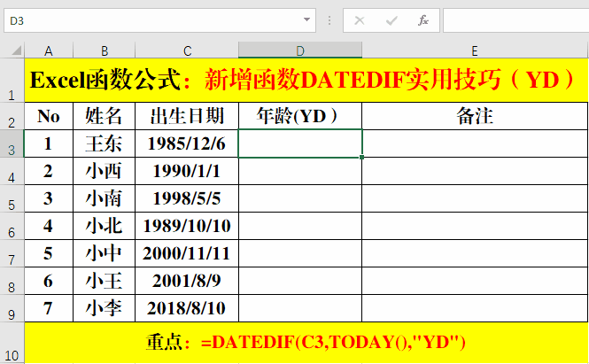Select row 10 header
The width and height of the screenshot is (589, 364).
click(12, 343)
